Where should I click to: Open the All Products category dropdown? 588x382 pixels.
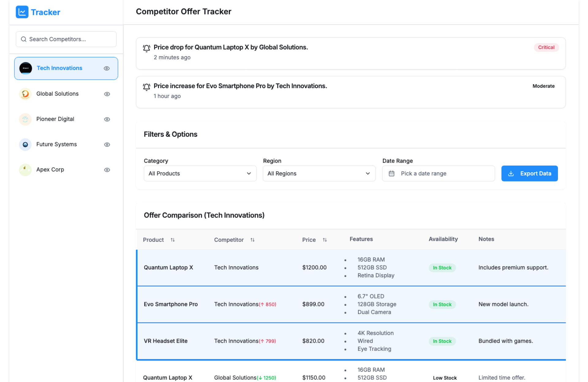click(x=200, y=174)
